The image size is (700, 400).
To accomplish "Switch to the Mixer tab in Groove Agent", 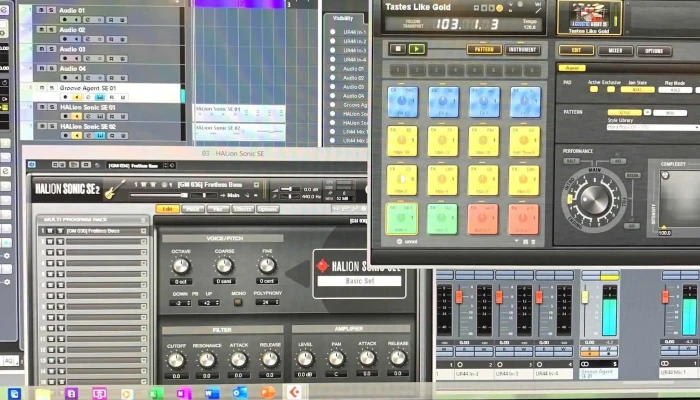I will (x=615, y=50).
